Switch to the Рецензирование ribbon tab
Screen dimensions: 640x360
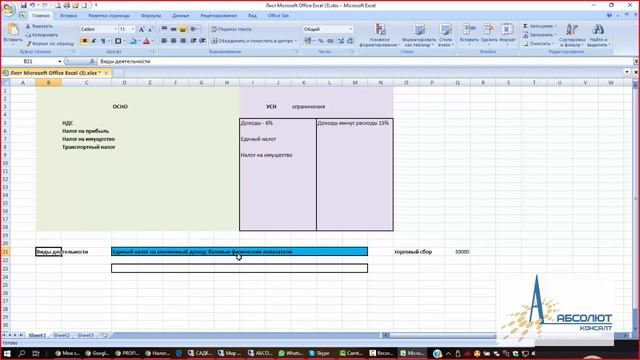click(x=218, y=16)
